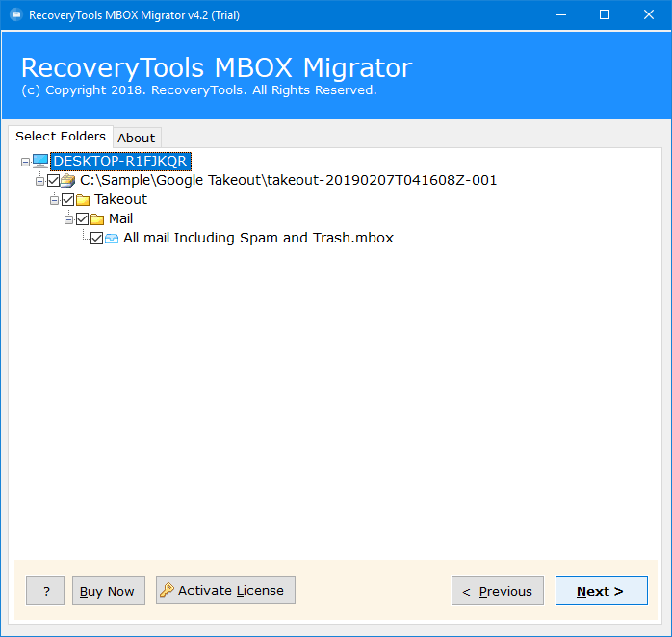The width and height of the screenshot is (672, 637).
Task: Select the takeout-20190207T041608Z-001 path label
Action: [289, 180]
